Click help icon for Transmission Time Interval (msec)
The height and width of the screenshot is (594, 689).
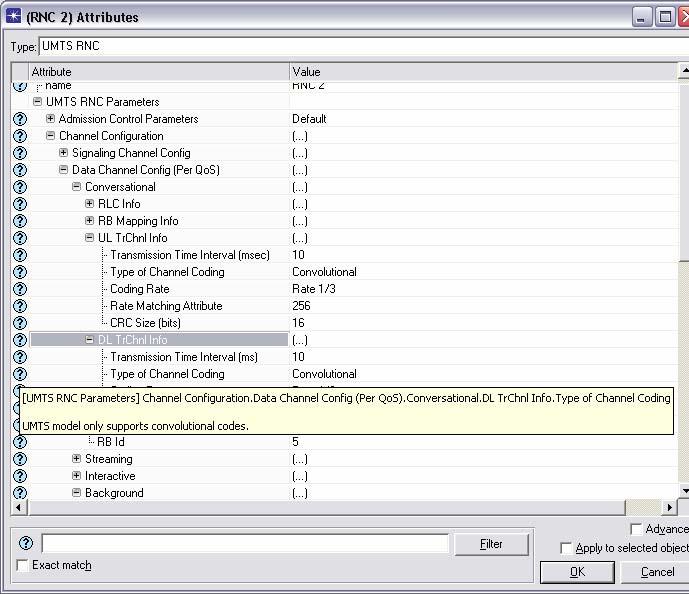(x=20, y=255)
